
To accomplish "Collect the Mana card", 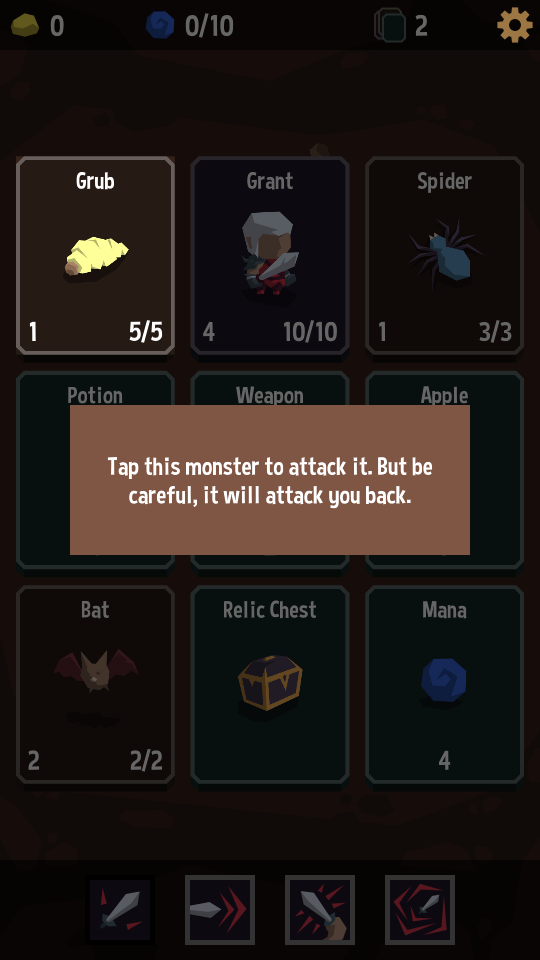I will 444,684.
